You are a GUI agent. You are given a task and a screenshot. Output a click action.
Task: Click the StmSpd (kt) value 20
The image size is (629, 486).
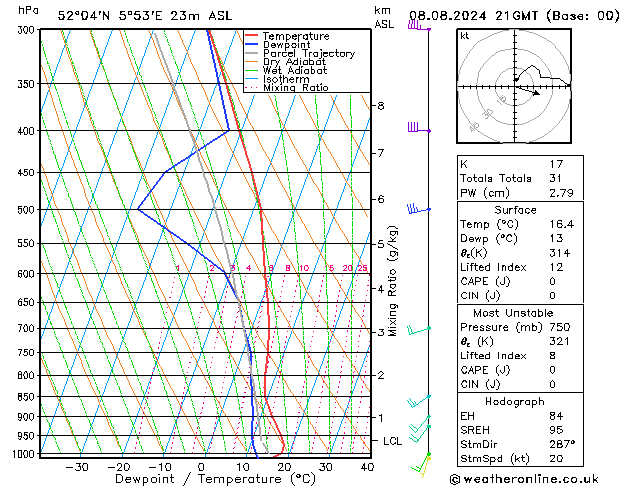coord(556,458)
